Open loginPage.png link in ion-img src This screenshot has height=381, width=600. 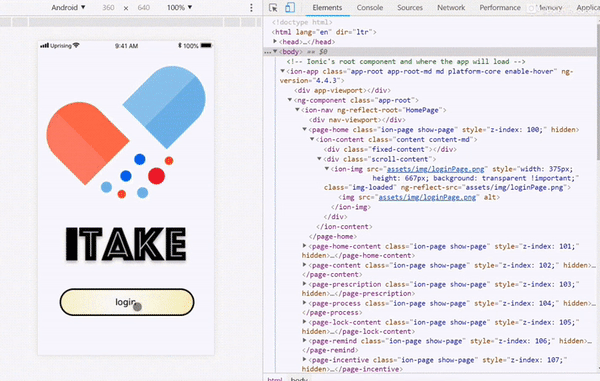(x=435, y=169)
